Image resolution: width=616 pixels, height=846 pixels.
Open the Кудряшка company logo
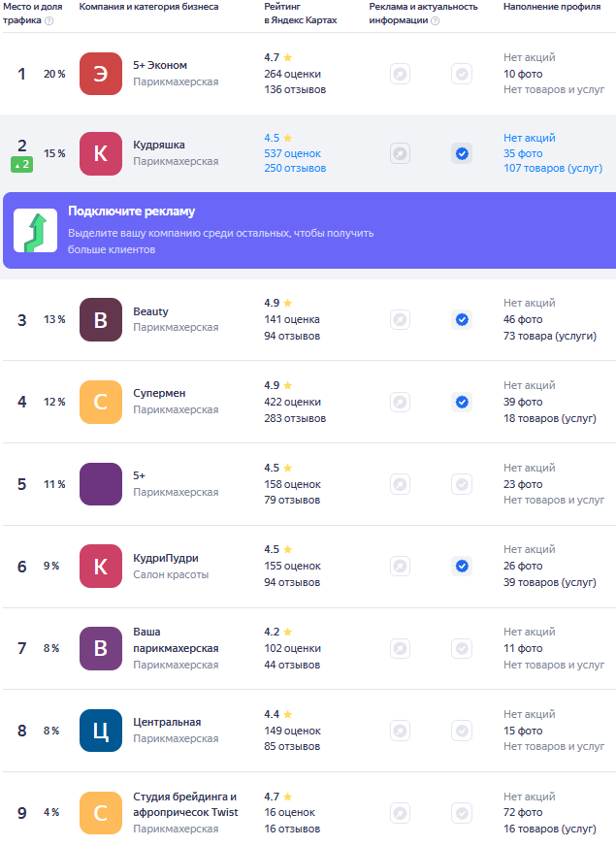click(101, 153)
